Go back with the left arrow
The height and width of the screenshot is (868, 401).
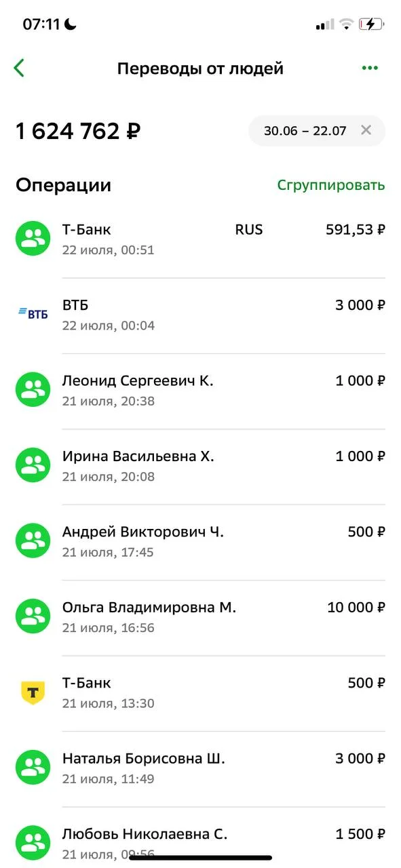[x=19, y=67]
